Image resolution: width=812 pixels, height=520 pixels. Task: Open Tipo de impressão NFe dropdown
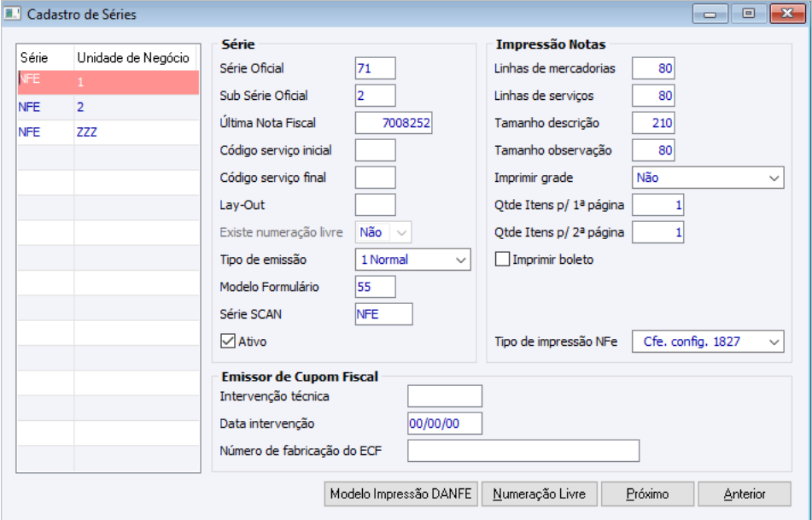708,342
